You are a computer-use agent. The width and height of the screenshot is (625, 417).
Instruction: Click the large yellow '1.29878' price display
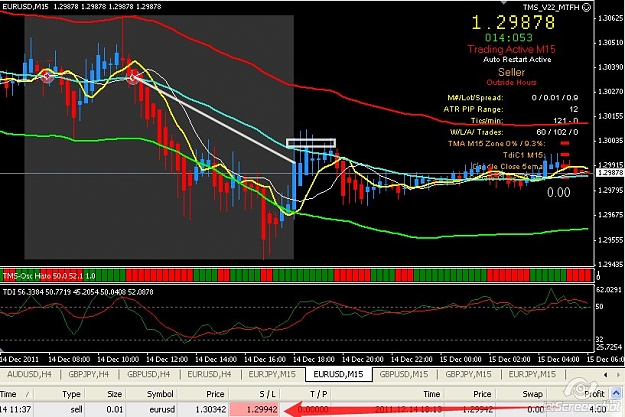pos(513,23)
